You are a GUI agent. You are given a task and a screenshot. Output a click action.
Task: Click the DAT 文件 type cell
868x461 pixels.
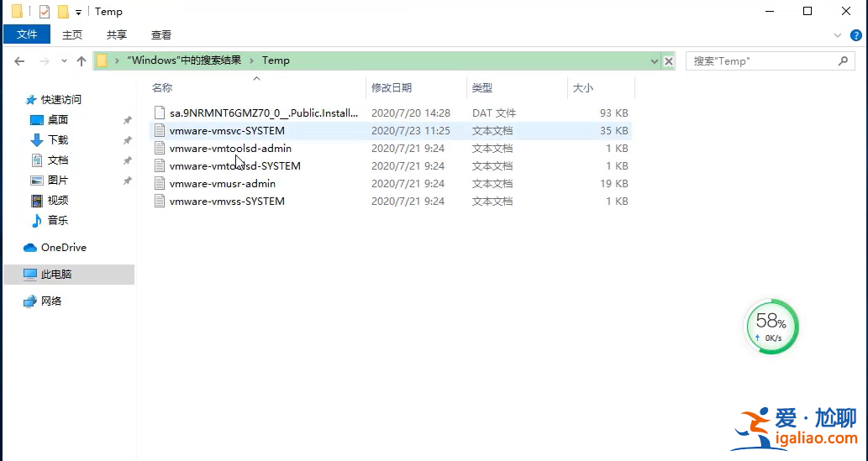coord(494,113)
